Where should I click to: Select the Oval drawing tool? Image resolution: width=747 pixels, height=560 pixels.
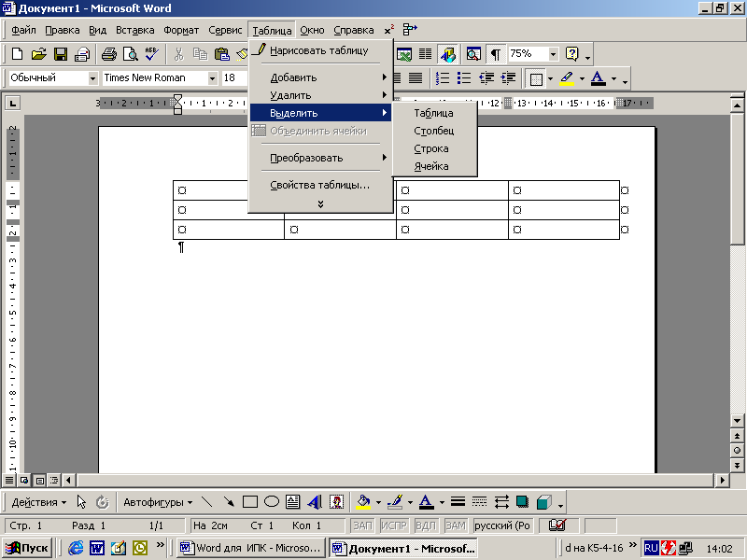pyautogui.click(x=272, y=501)
